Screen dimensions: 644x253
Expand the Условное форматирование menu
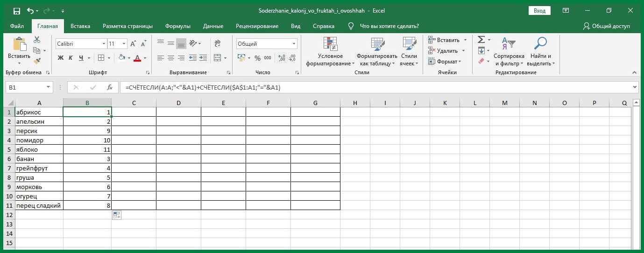330,52
